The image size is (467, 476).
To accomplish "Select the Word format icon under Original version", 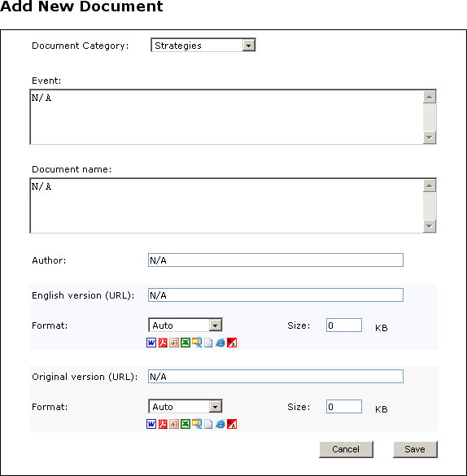I will click(x=151, y=424).
